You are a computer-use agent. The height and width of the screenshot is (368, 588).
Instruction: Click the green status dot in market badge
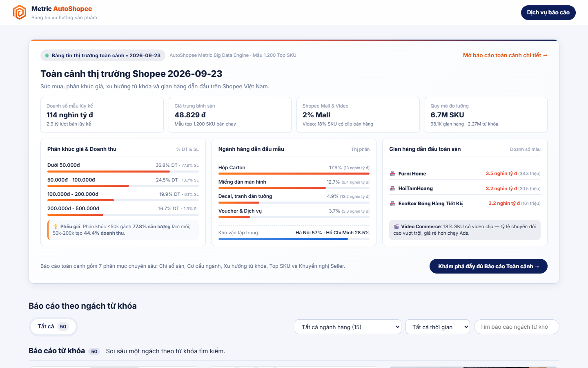point(47,56)
